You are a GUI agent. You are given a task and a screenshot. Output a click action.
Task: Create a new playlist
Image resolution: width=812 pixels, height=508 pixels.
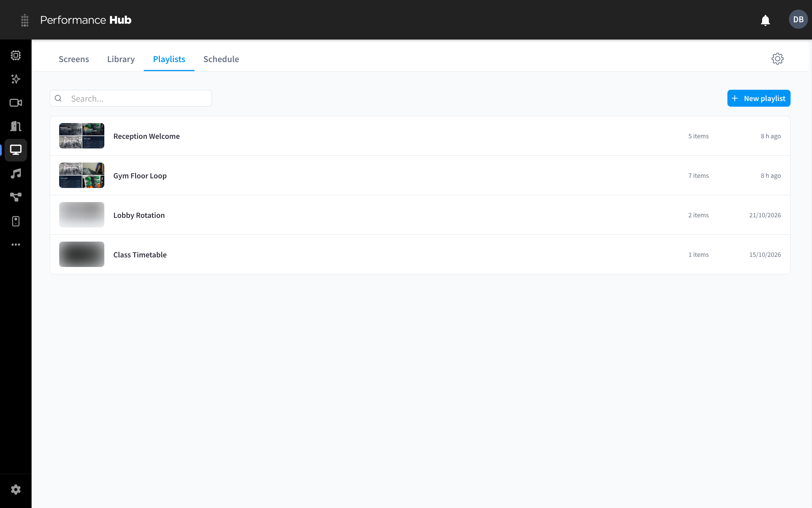coord(759,98)
